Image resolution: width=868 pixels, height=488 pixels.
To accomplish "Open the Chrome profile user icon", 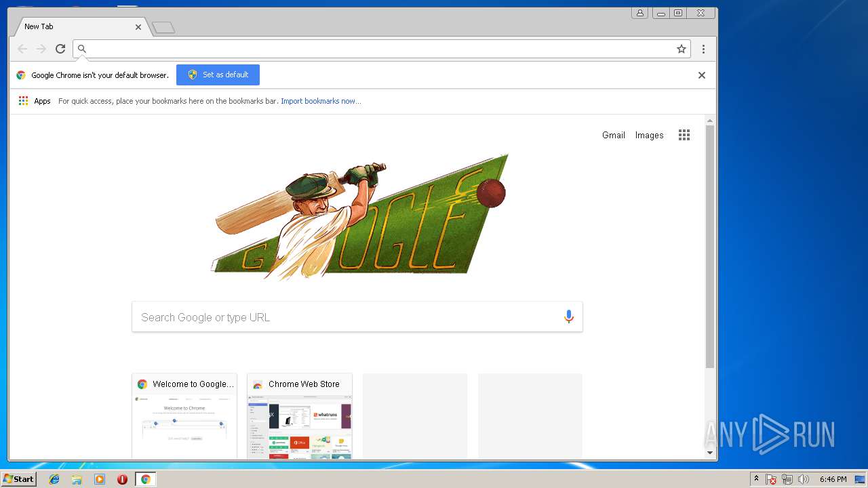I will tap(639, 13).
